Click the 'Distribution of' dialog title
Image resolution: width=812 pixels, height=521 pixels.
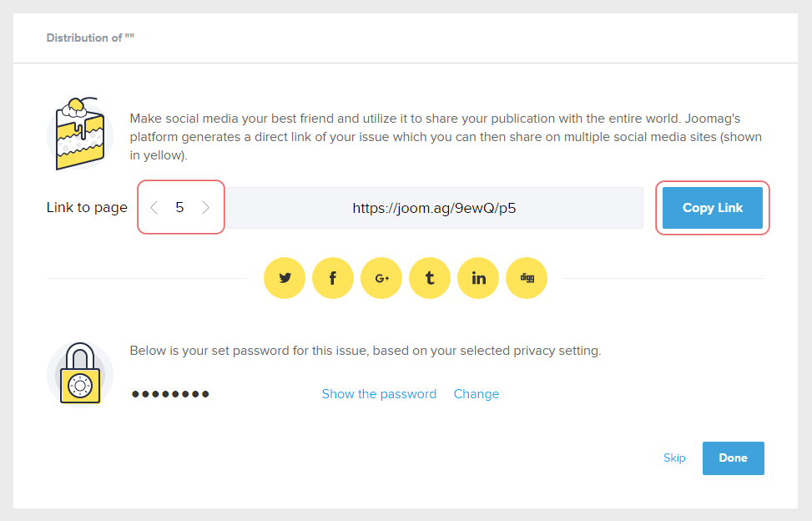pos(90,38)
